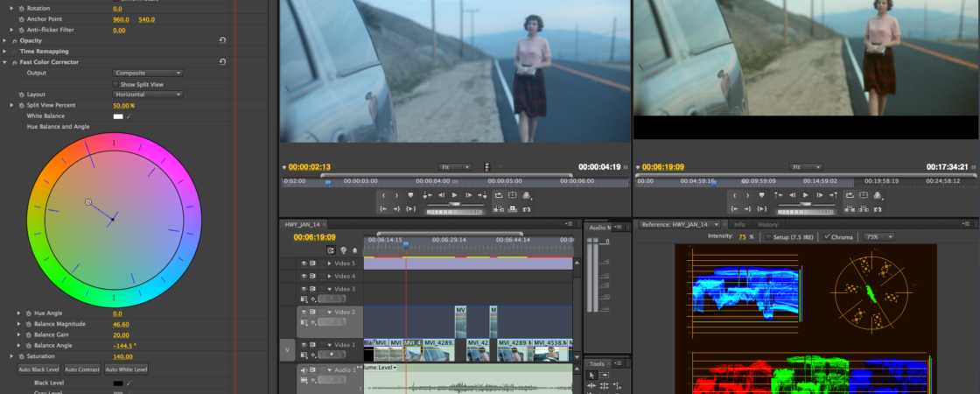The image size is (980, 394).
Task: Toggle the Setup (7.5 IRE) checkbox
Action: tap(768, 237)
